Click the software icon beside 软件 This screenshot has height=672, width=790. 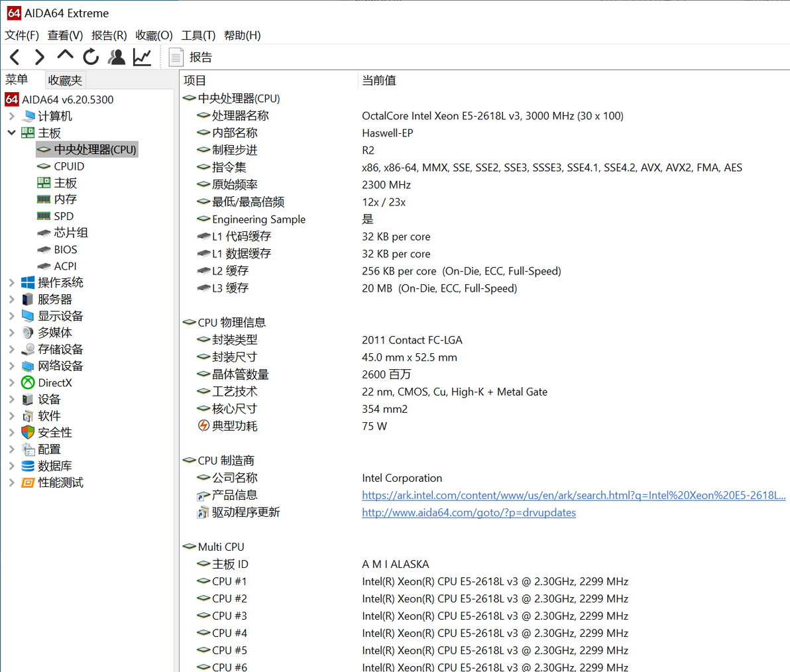[x=28, y=416]
